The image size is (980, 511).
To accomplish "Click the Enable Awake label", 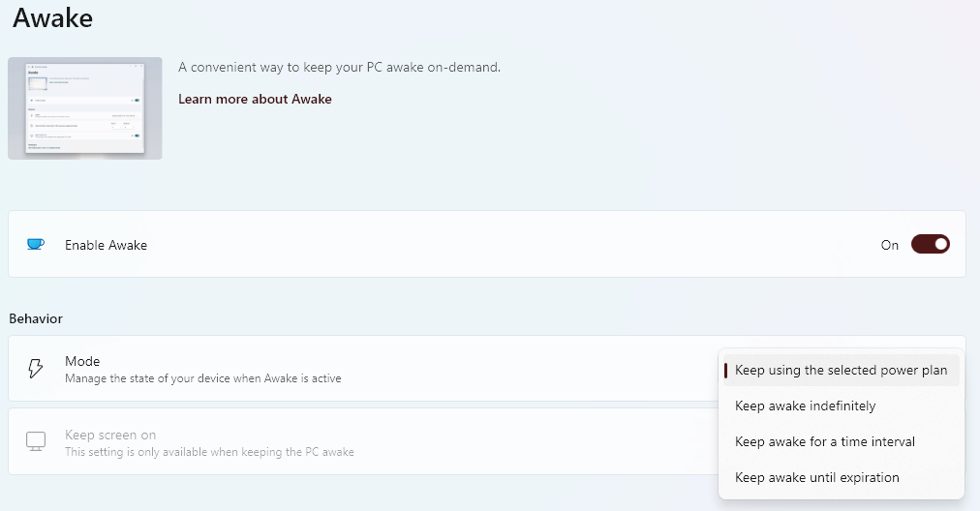I will coord(106,245).
